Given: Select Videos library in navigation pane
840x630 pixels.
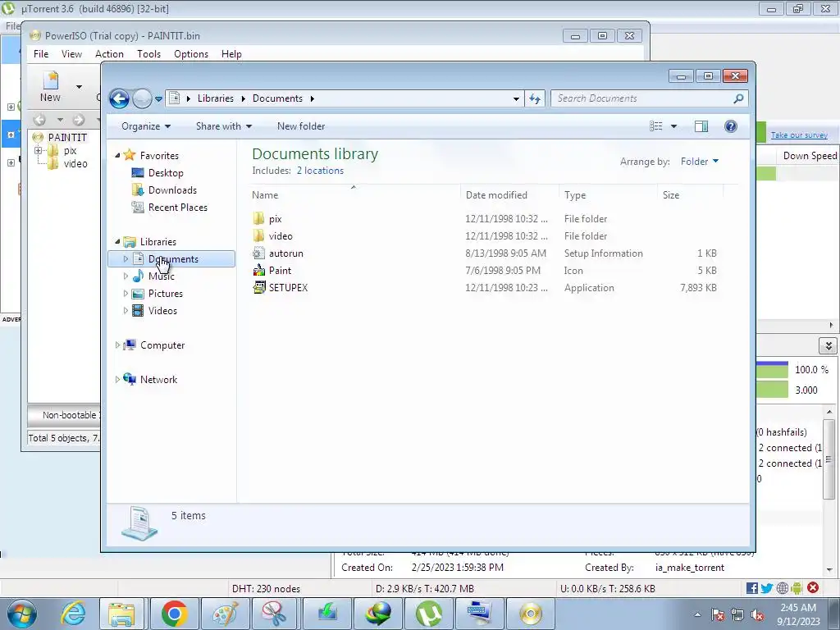Looking at the screenshot, I should (x=162, y=311).
